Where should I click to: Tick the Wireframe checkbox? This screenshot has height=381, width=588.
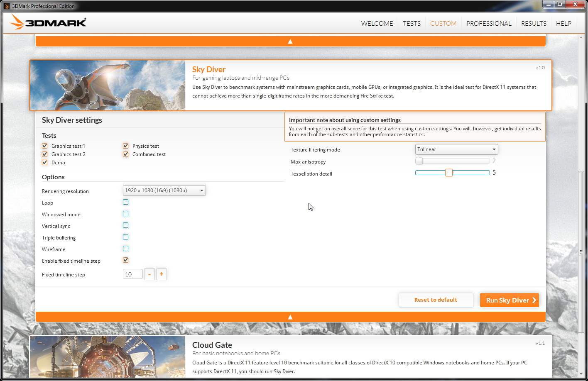coord(126,249)
